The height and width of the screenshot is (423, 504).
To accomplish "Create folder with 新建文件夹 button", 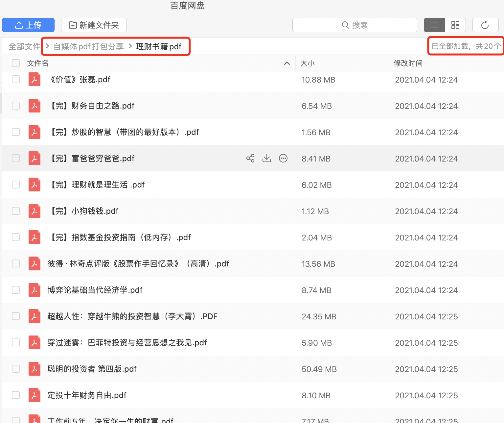I will [x=94, y=25].
